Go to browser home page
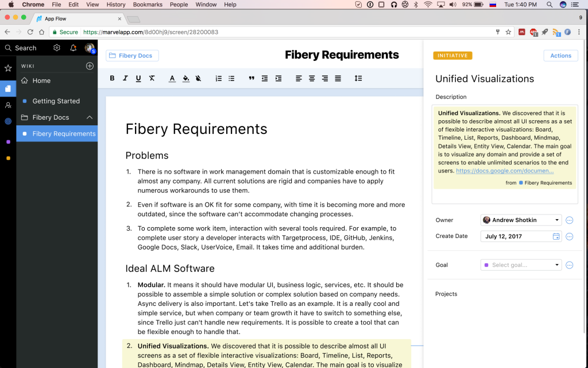Image resolution: width=588 pixels, height=368 pixels. (41, 32)
